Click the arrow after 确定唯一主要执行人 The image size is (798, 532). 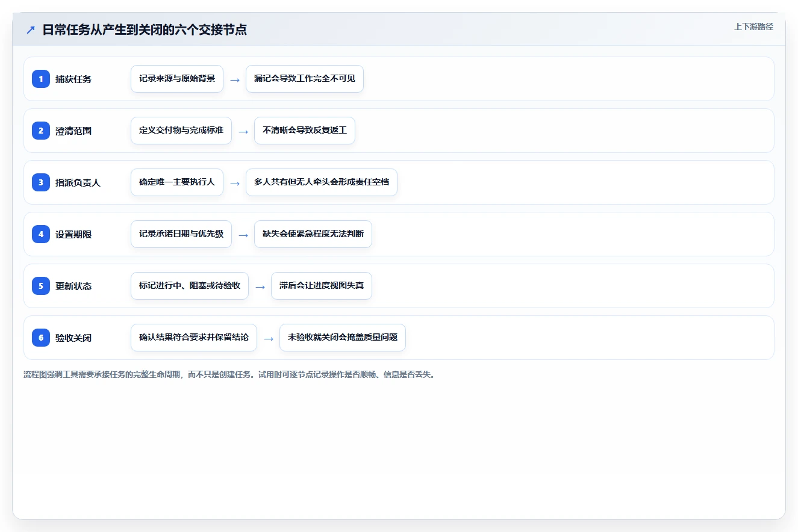pyautogui.click(x=235, y=183)
